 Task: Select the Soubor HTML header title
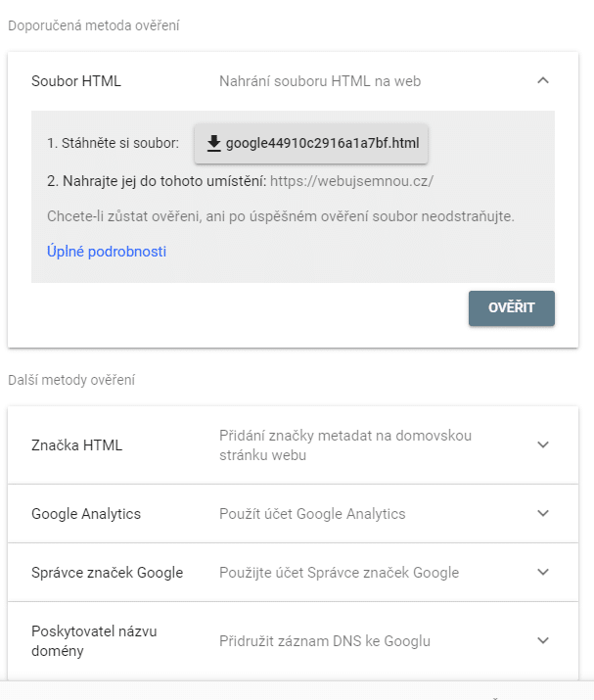point(76,81)
